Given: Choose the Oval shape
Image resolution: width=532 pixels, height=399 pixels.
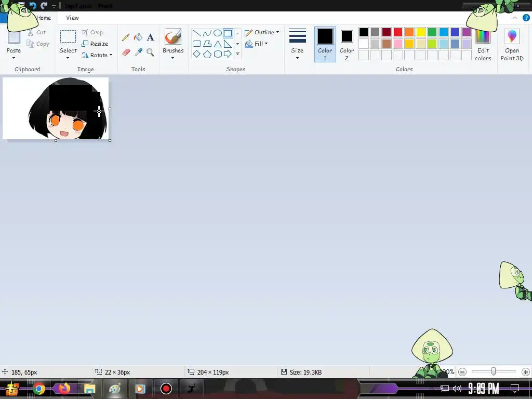Looking at the screenshot, I should (x=218, y=33).
